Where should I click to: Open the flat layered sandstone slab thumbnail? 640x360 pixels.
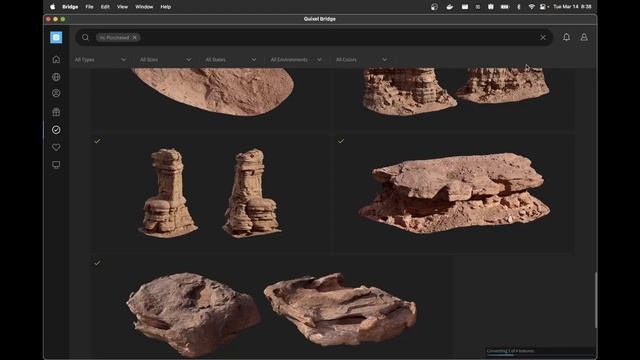tap(454, 193)
